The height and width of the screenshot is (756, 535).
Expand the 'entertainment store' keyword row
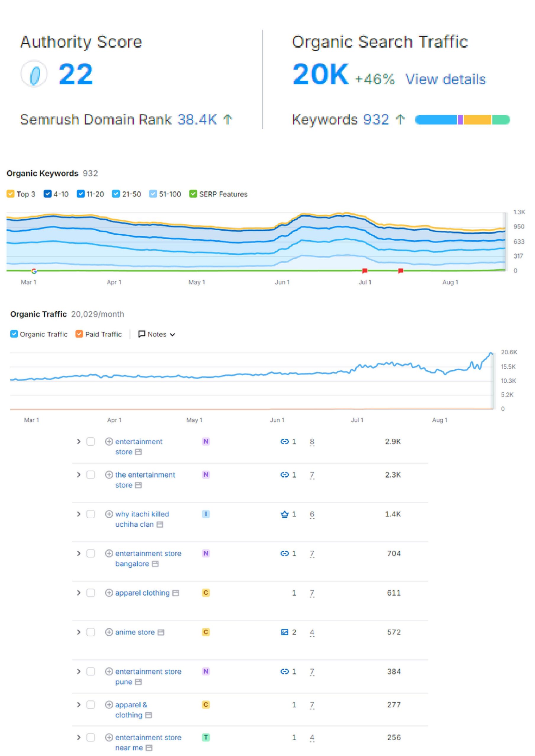pos(78,441)
